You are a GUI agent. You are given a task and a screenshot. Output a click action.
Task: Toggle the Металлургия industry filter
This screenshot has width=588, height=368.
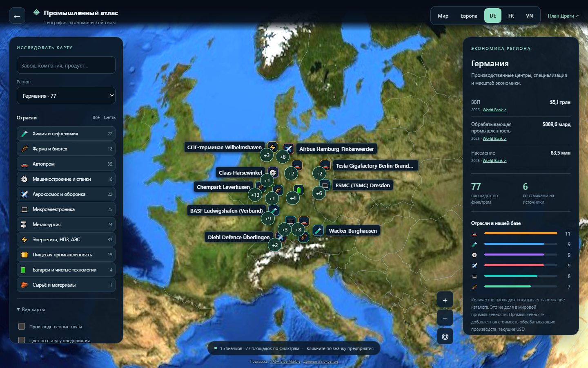[x=66, y=224]
